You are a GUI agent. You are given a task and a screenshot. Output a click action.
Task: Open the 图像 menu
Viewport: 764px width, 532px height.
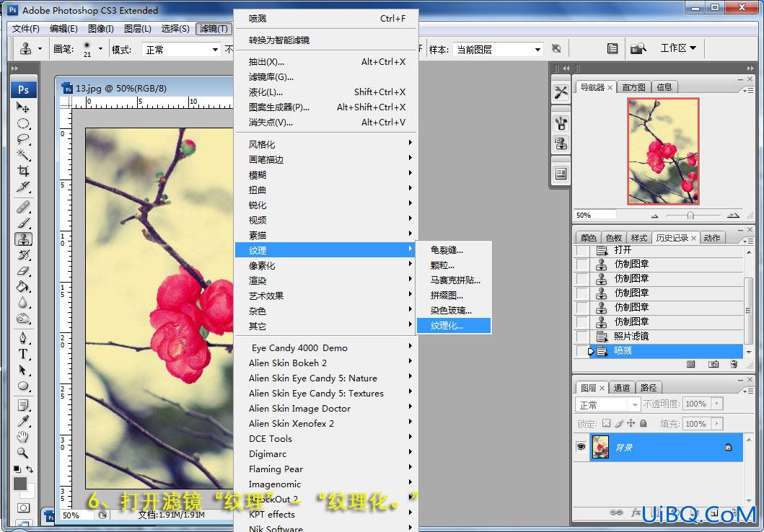pyautogui.click(x=101, y=29)
